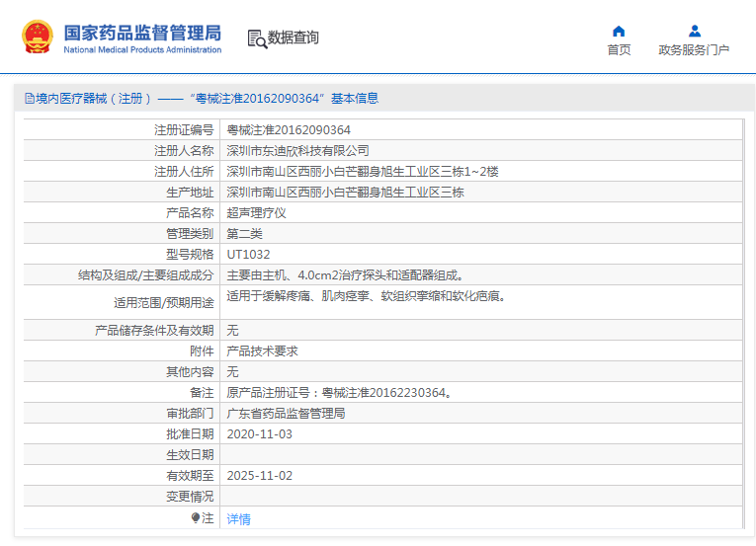Click the 变更情况 label
Screen dimensions: 756x546
pyautogui.click(x=190, y=497)
